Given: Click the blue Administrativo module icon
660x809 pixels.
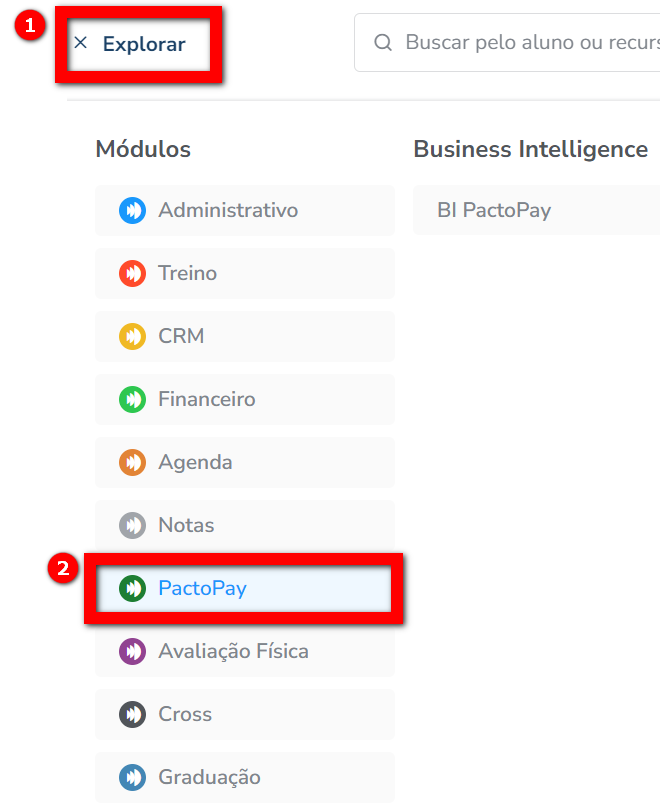Looking at the screenshot, I should click(x=132, y=211).
